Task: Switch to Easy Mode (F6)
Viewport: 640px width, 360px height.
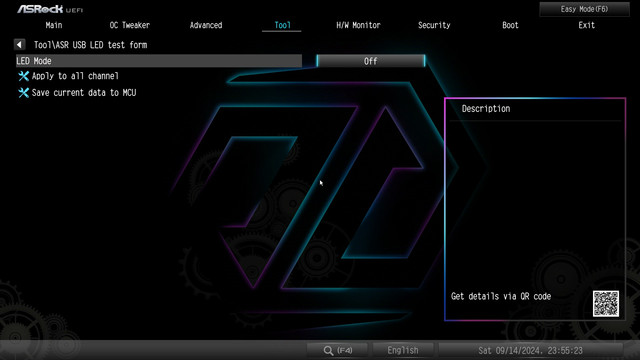Action: [584, 9]
